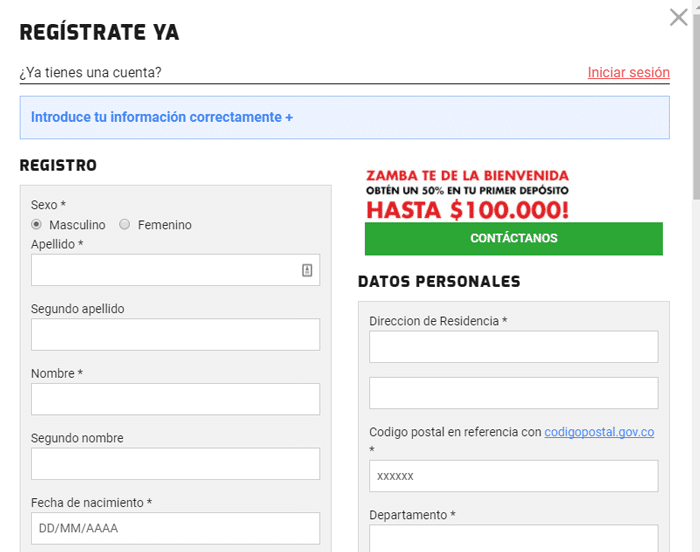Click the '¿Ya tienes una cuenta?' text
Image resolution: width=700 pixels, height=552 pixels.
point(91,72)
